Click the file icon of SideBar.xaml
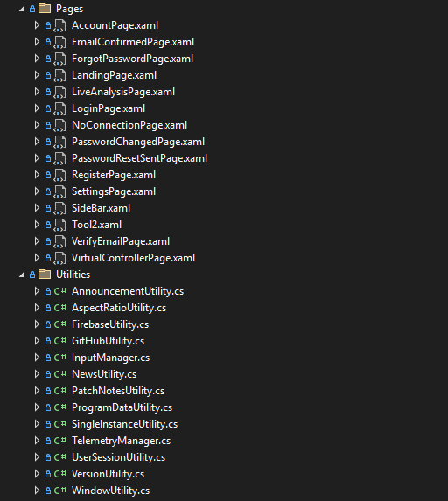 (59, 208)
